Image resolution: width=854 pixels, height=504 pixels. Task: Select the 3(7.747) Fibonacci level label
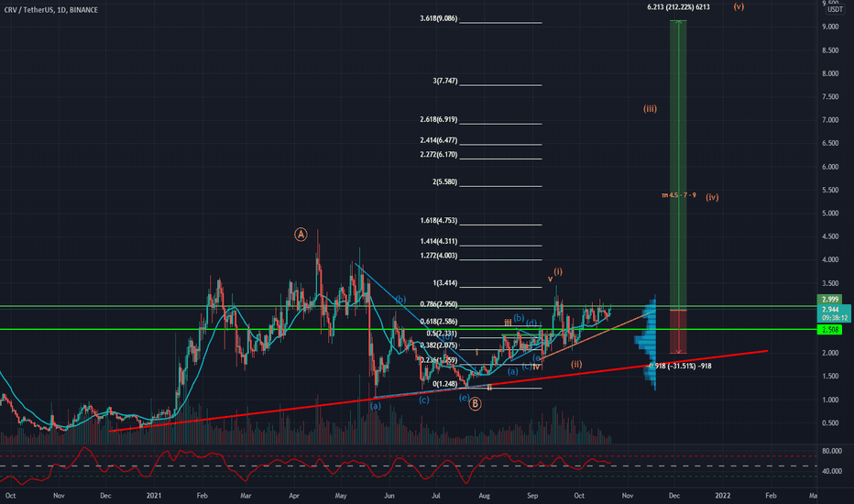[x=445, y=81]
